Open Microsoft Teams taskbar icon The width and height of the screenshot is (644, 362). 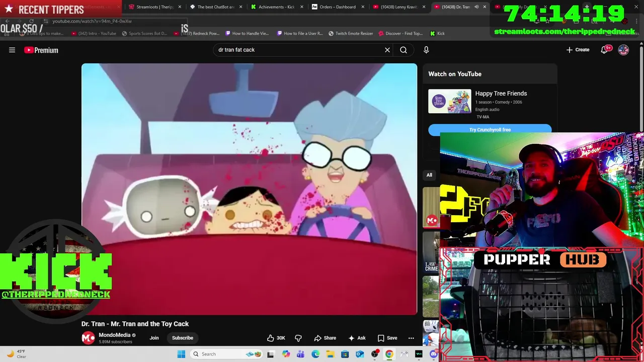(301, 354)
